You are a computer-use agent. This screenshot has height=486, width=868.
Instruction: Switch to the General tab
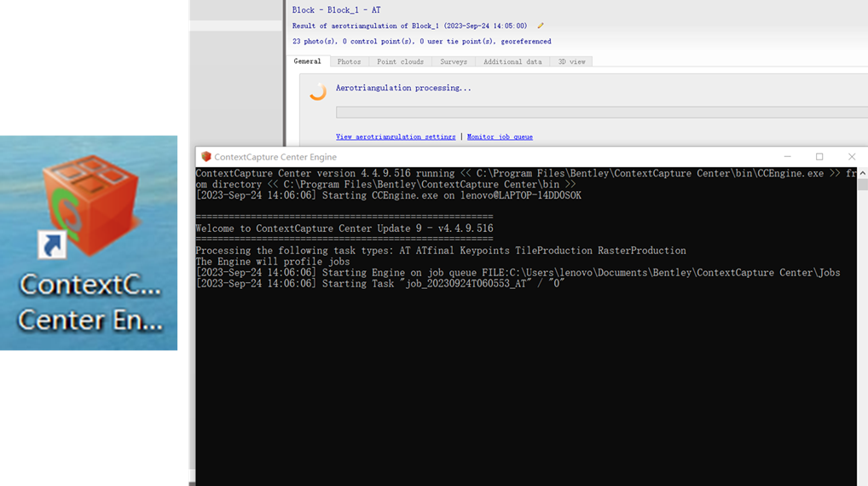tap(307, 61)
